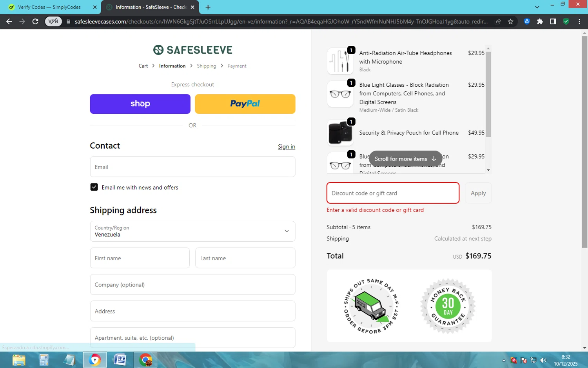Click Information breadcrumb step
588x368 pixels.
(172, 66)
